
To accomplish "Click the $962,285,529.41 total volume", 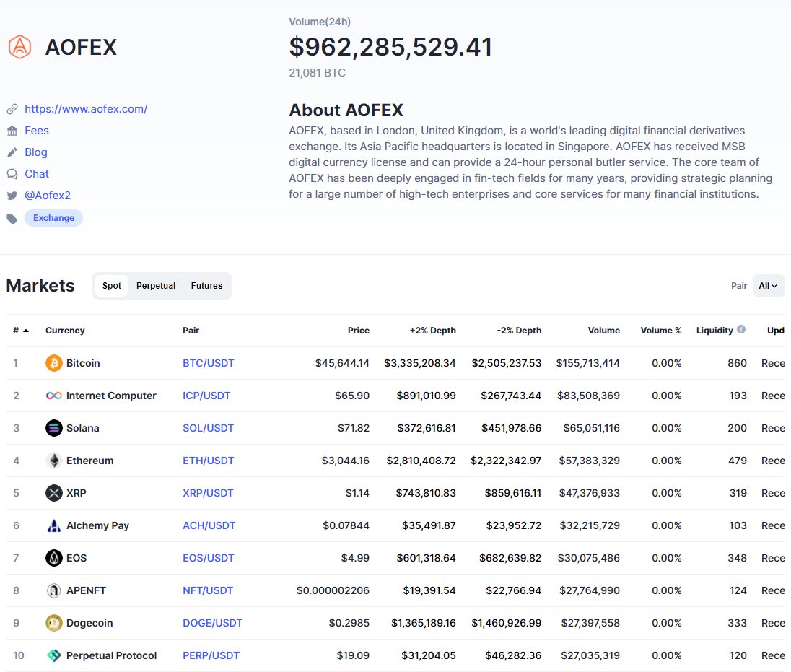I will click(390, 47).
